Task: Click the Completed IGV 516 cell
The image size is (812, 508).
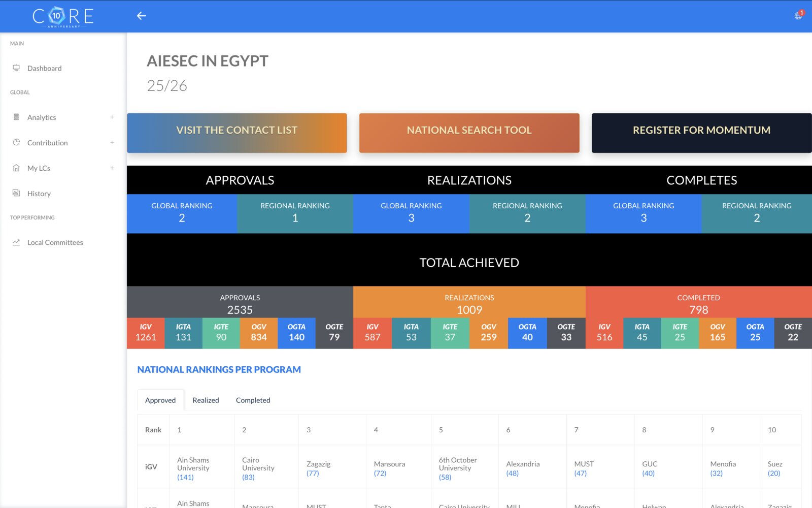Action: click(604, 333)
